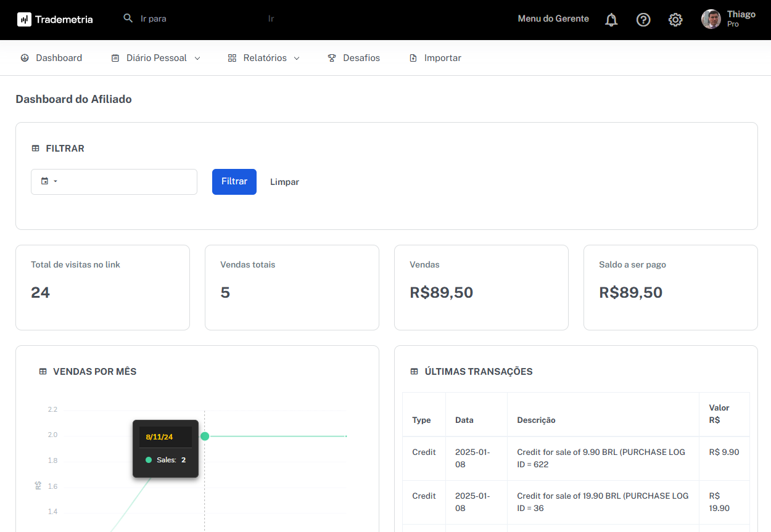
Task: Open the settings gear icon
Action: click(x=675, y=20)
